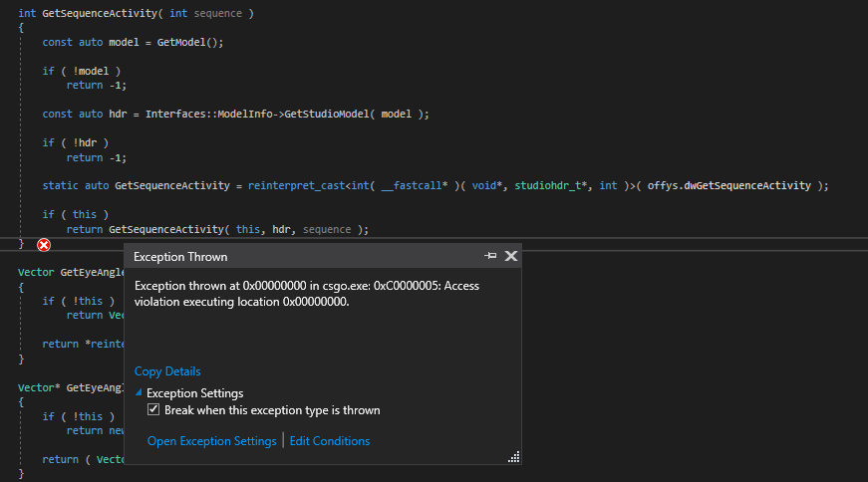Click the sequence parameter in function signature

tap(216, 13)
